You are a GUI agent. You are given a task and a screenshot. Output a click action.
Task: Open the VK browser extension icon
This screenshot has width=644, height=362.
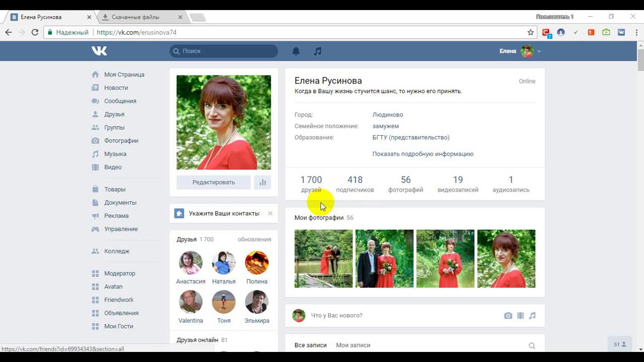click(x=621, y=32)
